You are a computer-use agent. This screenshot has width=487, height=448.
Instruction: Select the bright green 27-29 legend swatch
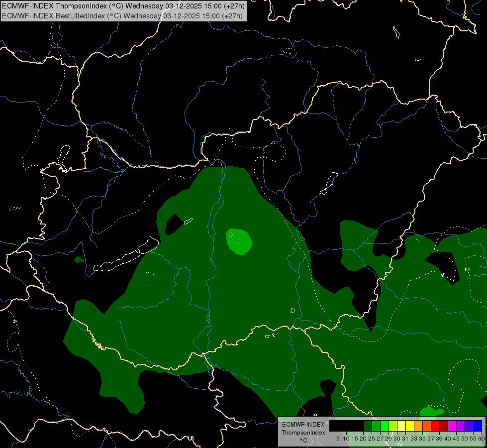[385, 426]
